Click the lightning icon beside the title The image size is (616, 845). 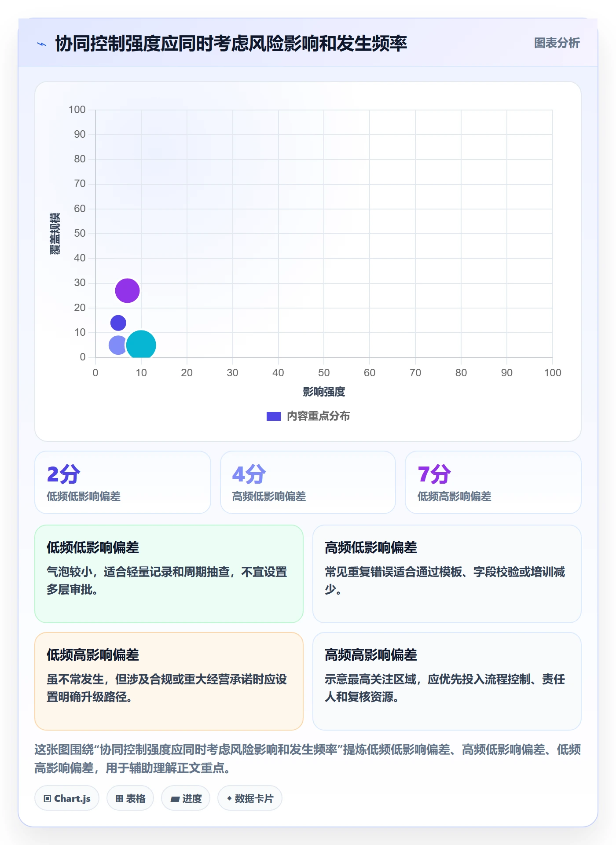[42, 44]
